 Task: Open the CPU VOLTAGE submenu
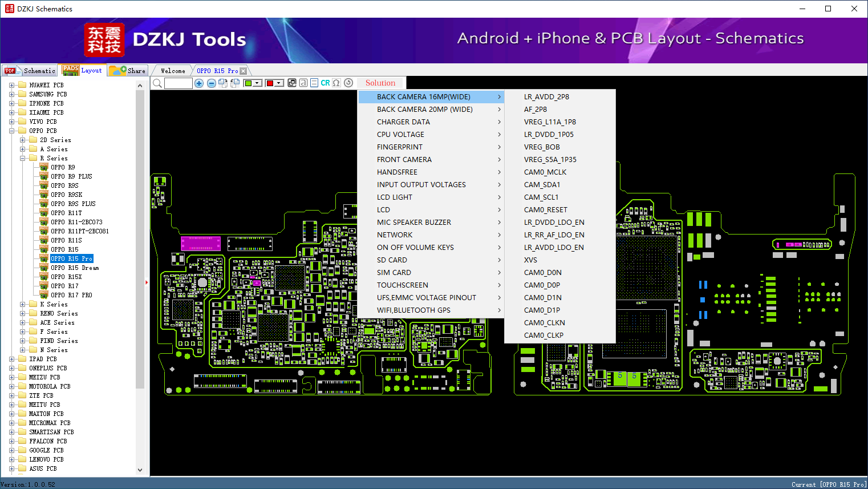pyautogui.click(x=432, y=134)
